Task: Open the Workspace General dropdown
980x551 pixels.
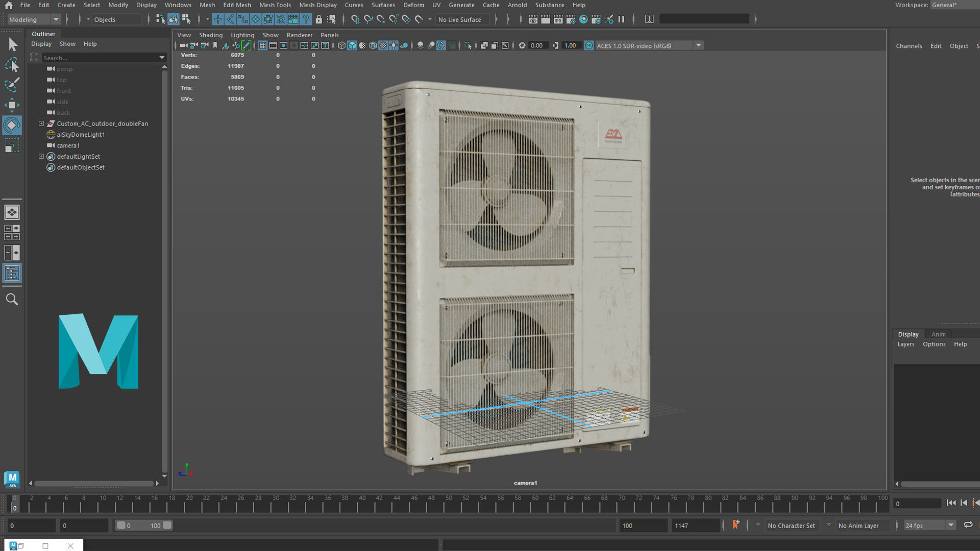Action: pos(954,5)
